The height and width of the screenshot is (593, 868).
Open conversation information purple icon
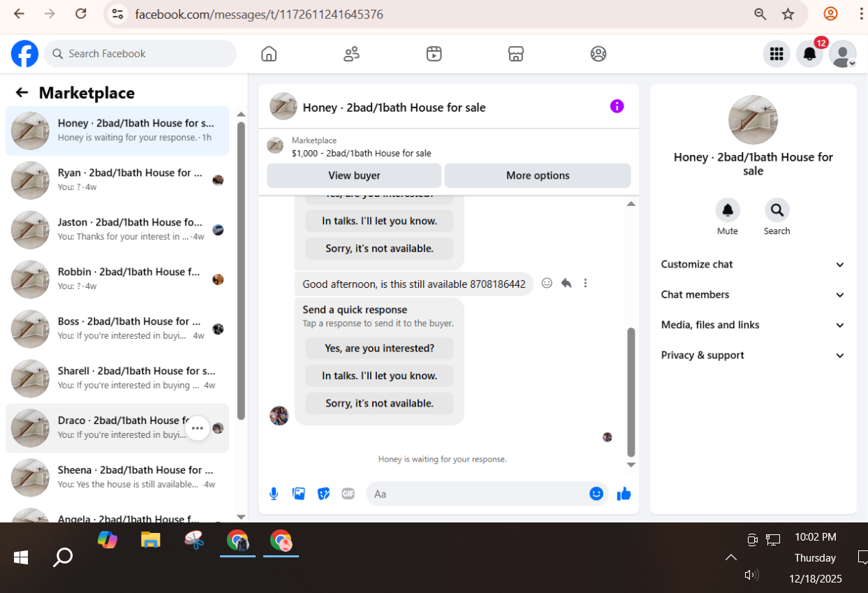click(x=617, y=106)
